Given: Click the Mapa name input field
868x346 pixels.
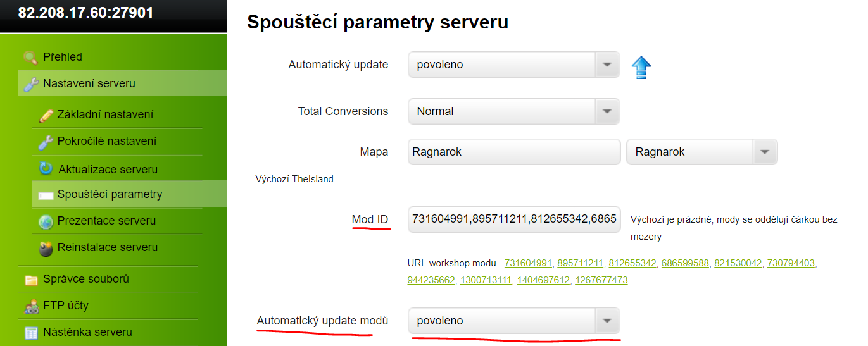Looking at the screenshot, I should tap(514, 152).
